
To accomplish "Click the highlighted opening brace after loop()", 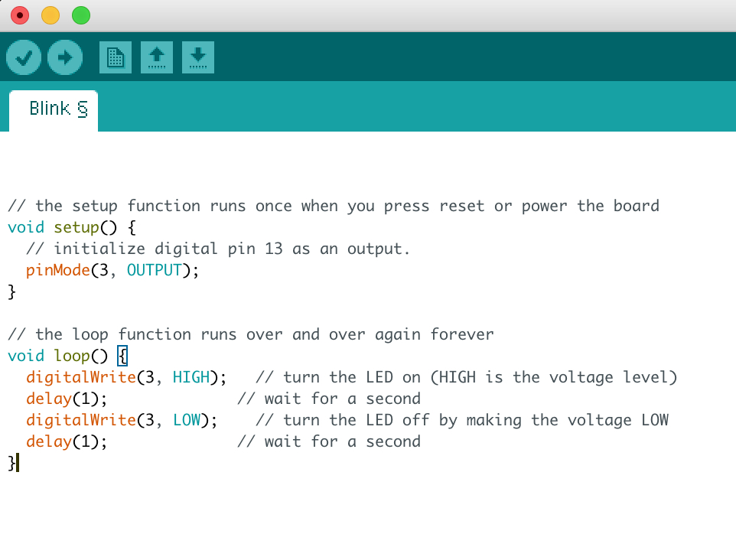I will [122, 356].
